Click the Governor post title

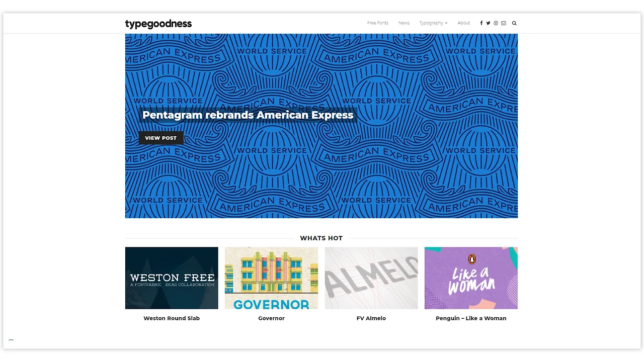point(271,318)
